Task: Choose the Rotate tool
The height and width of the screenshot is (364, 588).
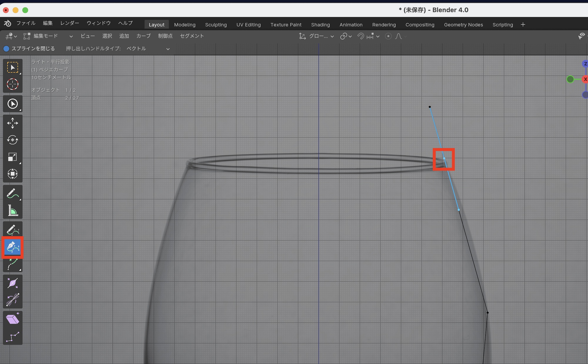Action: coord(12,140)
